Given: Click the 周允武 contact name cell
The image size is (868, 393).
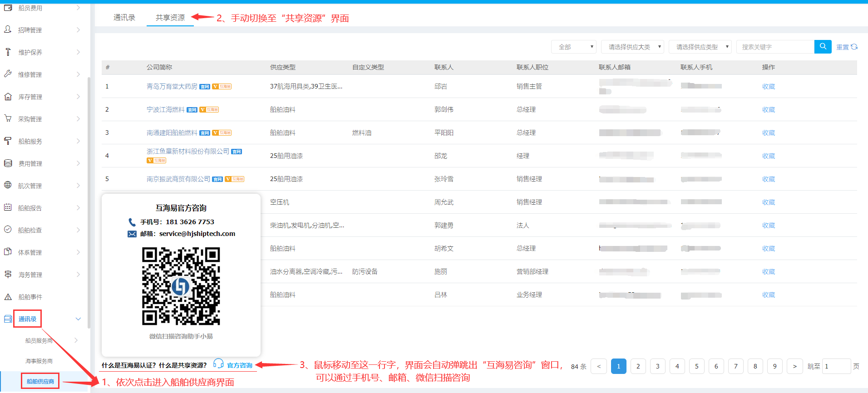Looking at the screenshot, I should pyautogui.click(x=444, y=202).
